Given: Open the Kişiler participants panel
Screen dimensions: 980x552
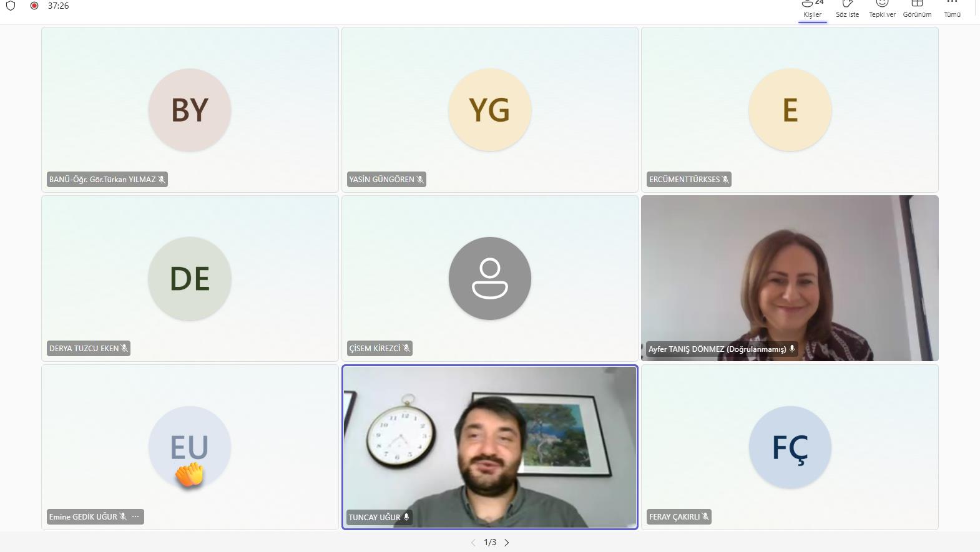Looking at the screenshot, I should [x=812, y=9].
